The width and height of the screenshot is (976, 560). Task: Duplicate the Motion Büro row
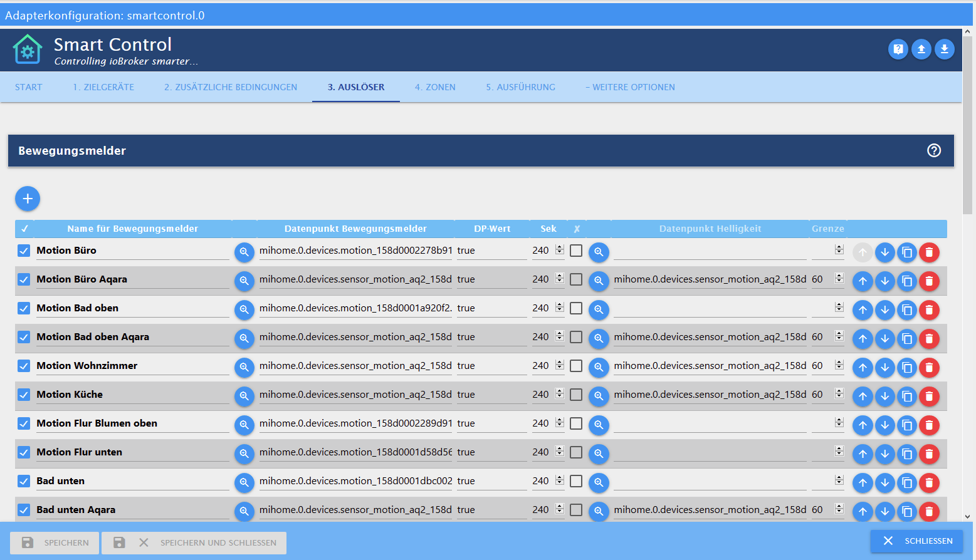pos(907,252)
